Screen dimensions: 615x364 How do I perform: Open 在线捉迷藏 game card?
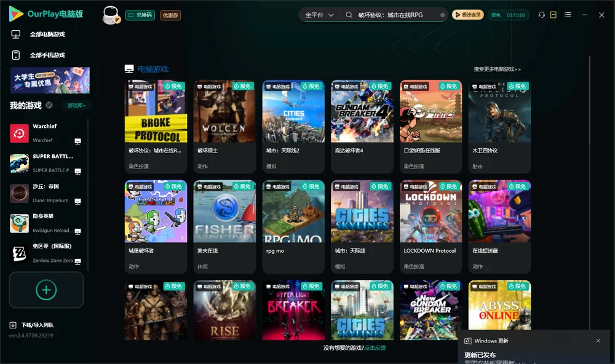[499, 227]
